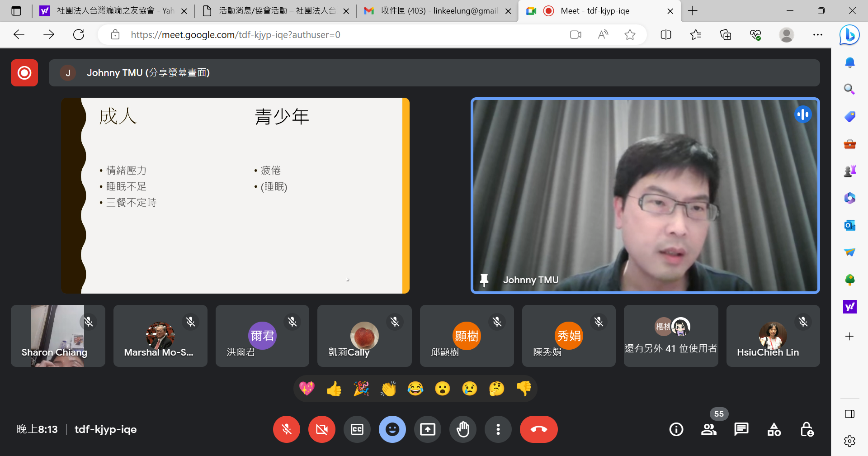The width and height of the screenshot is (868, 456).
Task: Switch to the Yahoo 社團法人台灣癲癇之友協會 tab
Action: [113, 11]
